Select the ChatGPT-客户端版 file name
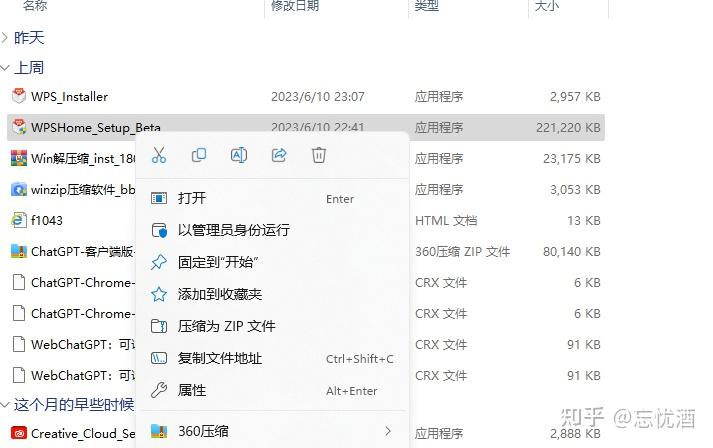713x448 pixels. click(83, 252)
